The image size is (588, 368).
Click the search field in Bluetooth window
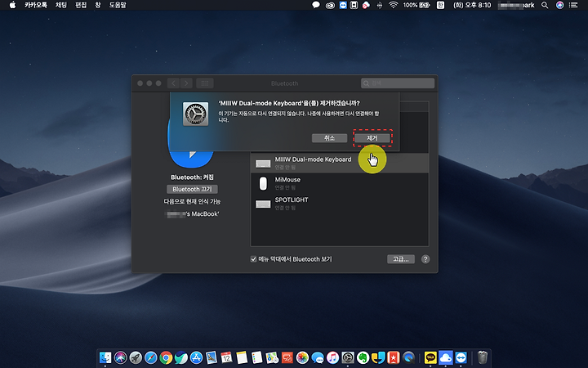click(x=398, y=83)
